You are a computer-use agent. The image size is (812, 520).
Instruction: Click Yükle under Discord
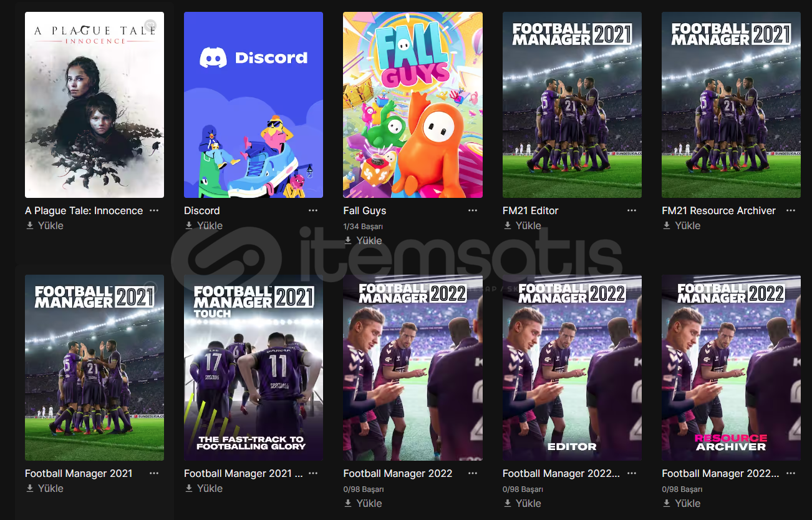click(x=203, y=226)
